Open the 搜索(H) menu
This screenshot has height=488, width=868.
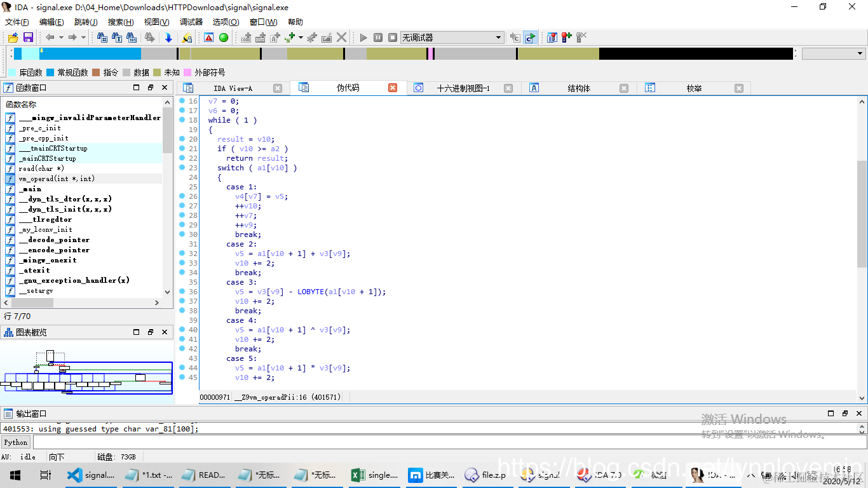pyautogui.click(x=121, y=22)
